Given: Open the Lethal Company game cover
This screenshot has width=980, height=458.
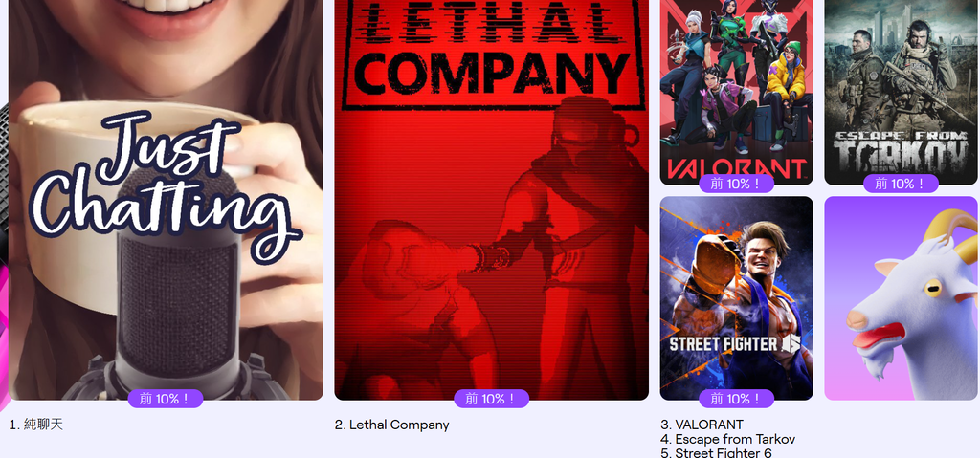Looking at the screenshot, I should coord(491,200).
